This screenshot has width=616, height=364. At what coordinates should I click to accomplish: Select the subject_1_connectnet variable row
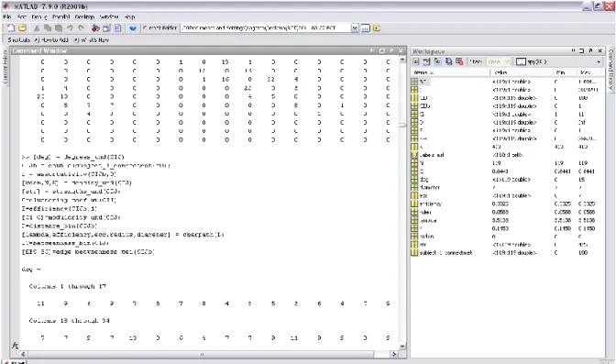508,253
